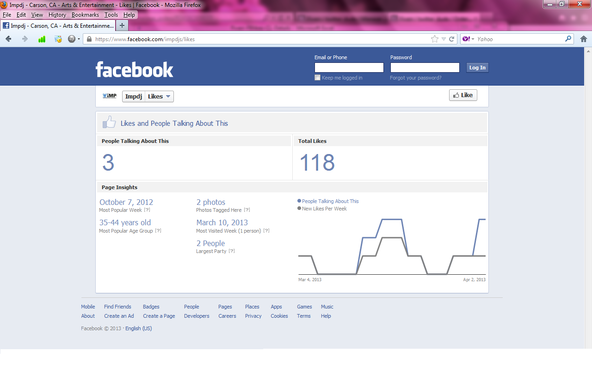Click Create an Ad footer link
Viewport: 592px width, 370px height.
click(x=119, y=316)
